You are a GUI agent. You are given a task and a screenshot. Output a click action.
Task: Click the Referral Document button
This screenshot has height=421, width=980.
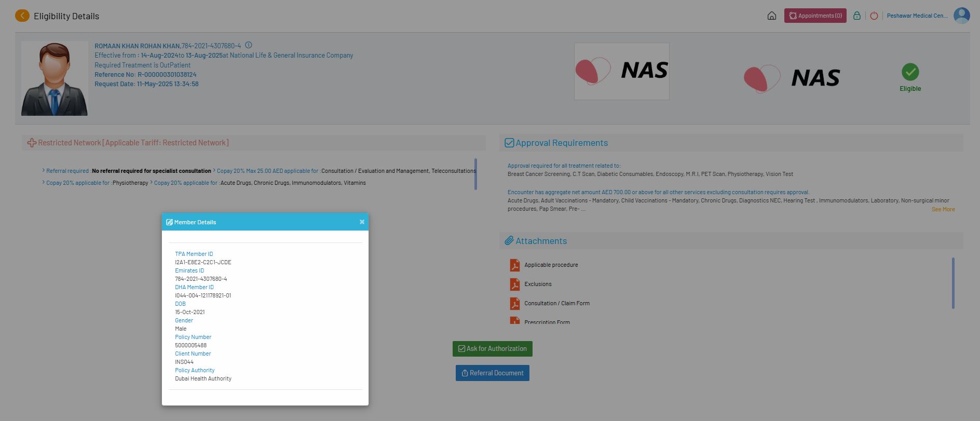pyautogui.click(x=493, y=373)
